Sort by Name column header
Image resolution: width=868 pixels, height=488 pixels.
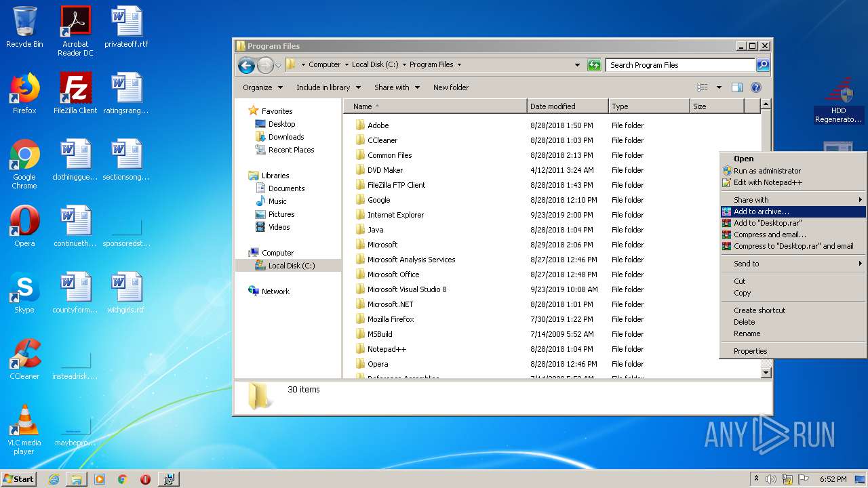(x=435, y=106)
